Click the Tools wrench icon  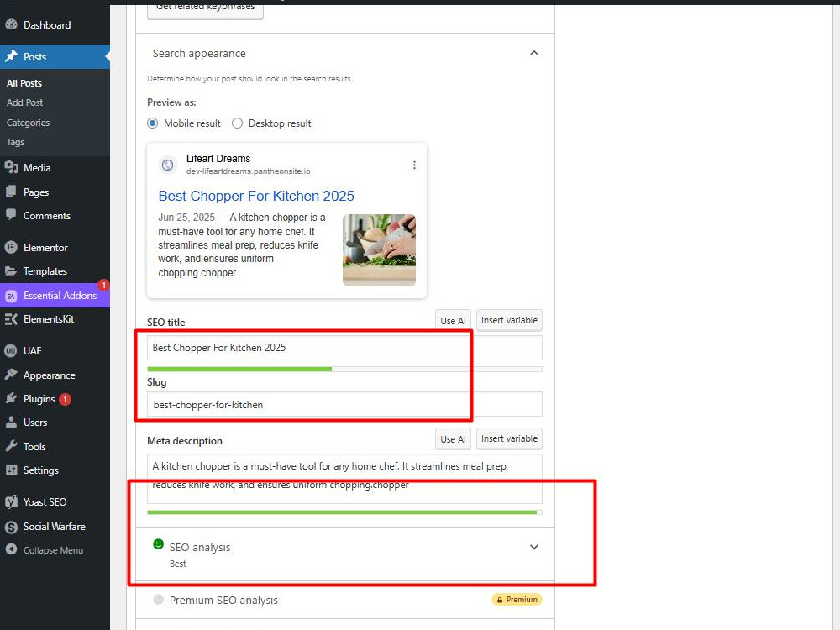[x=11, y=446]
